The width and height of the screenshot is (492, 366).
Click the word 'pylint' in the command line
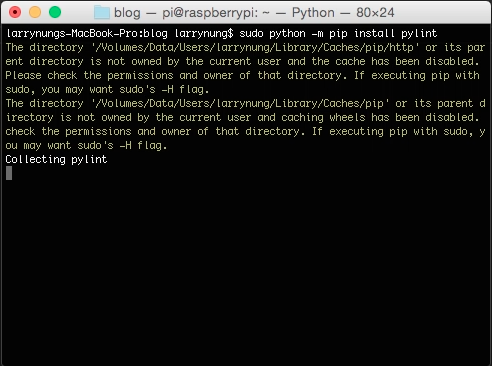(419, 33)
